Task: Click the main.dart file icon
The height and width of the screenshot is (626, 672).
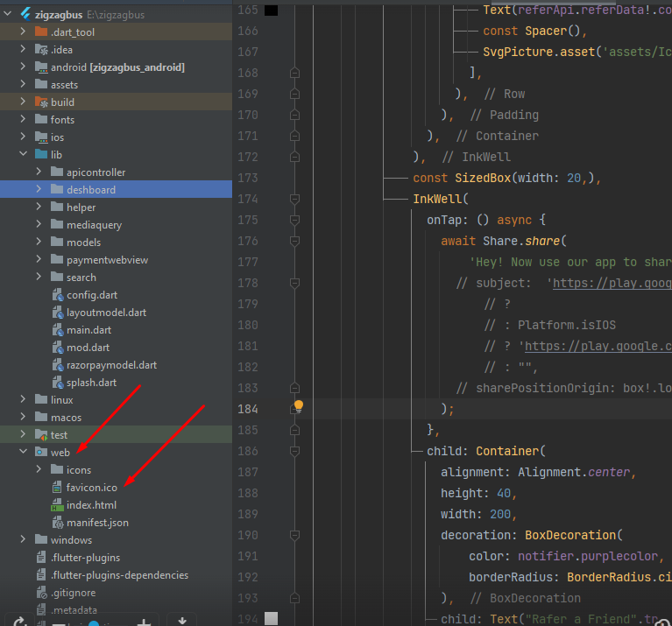Action: pyautogui.click(x=57, y=330)
